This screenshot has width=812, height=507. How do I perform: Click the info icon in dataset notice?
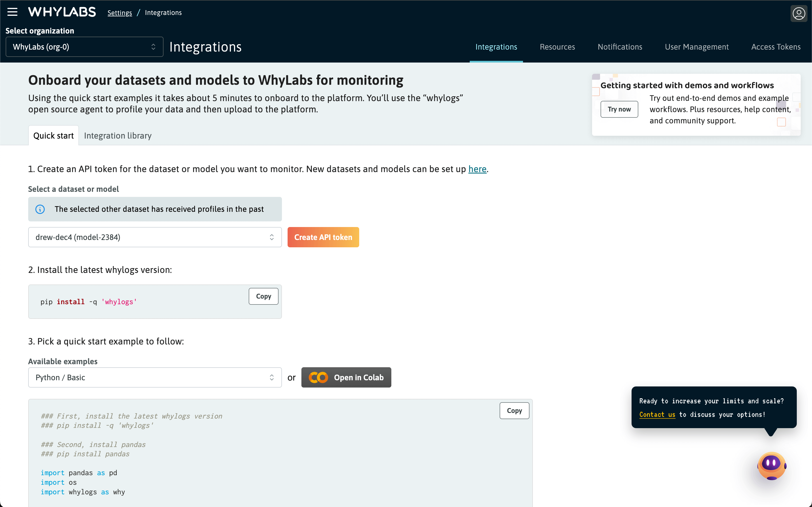(40, 208)
